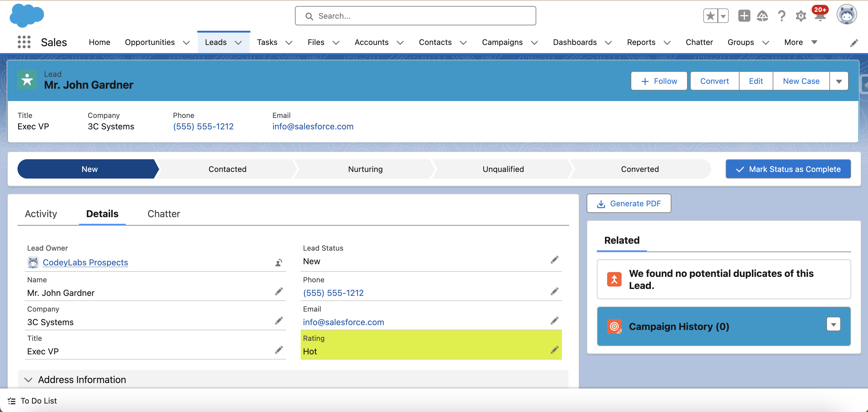Select the Nurturing path stage
Viewport: 868px width, 412px height.
[365, 169]
